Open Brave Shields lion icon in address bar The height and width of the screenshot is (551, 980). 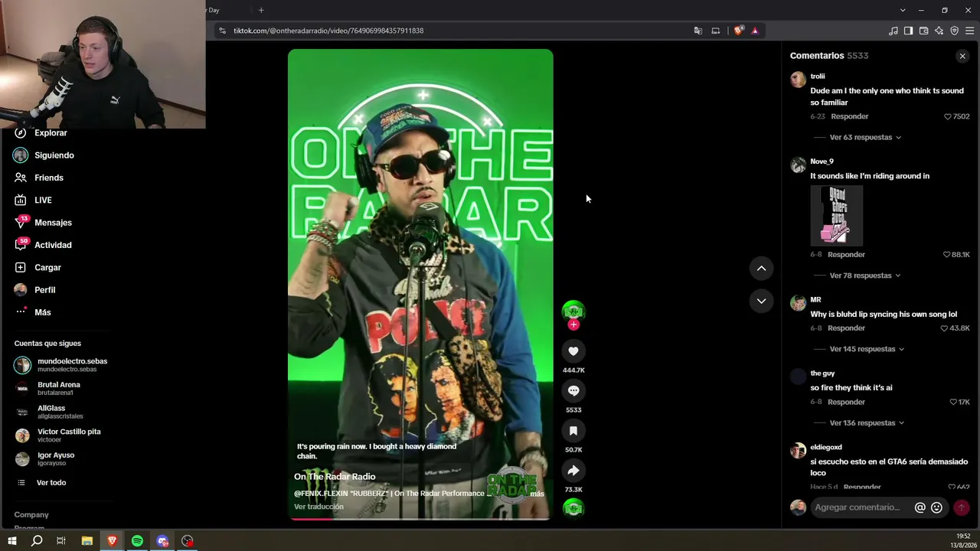click(x=738, y=31)
